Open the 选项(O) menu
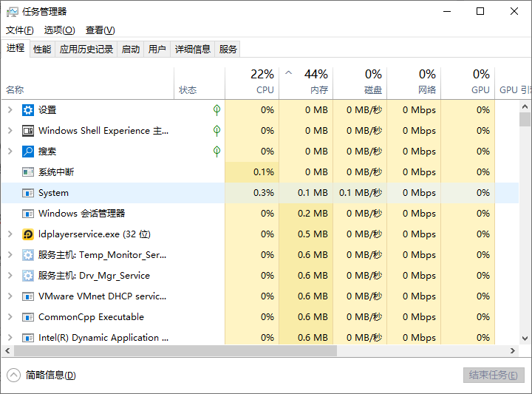This screenshot has width=532, height=394. click(59, 30)
